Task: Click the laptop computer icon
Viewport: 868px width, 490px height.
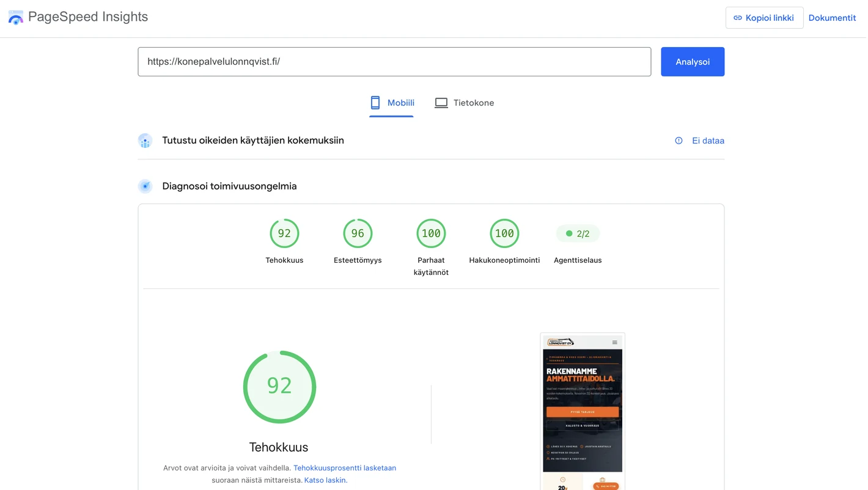Action: (x=441, y=103)
